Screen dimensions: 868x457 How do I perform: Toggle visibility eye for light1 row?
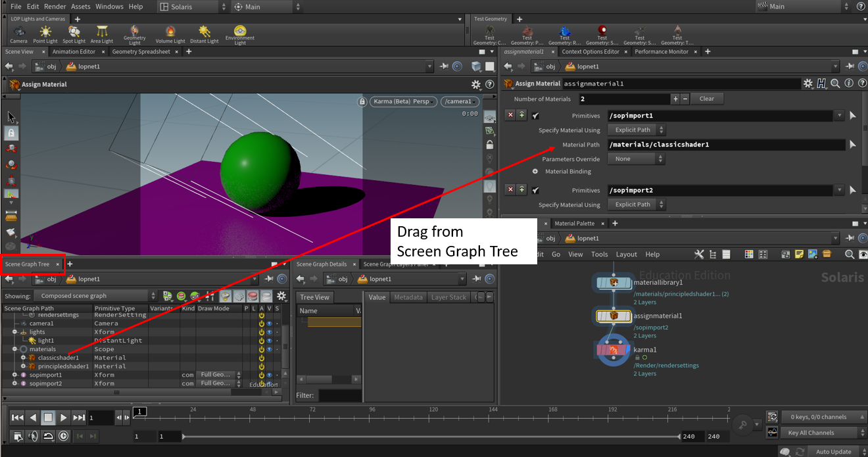(x=269, y=341)
